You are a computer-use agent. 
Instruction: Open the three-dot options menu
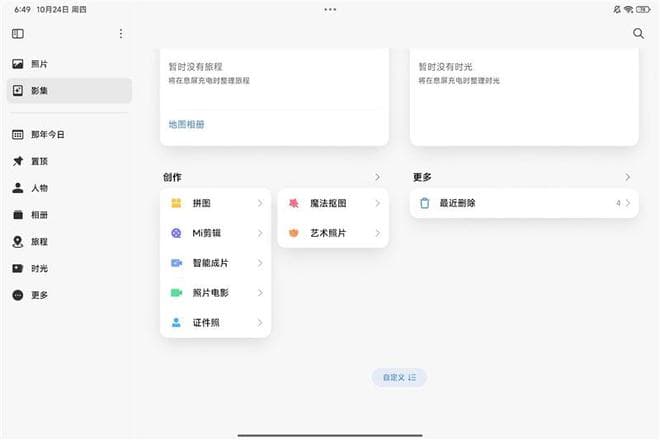pyautogui.click(x=121, y=33)
